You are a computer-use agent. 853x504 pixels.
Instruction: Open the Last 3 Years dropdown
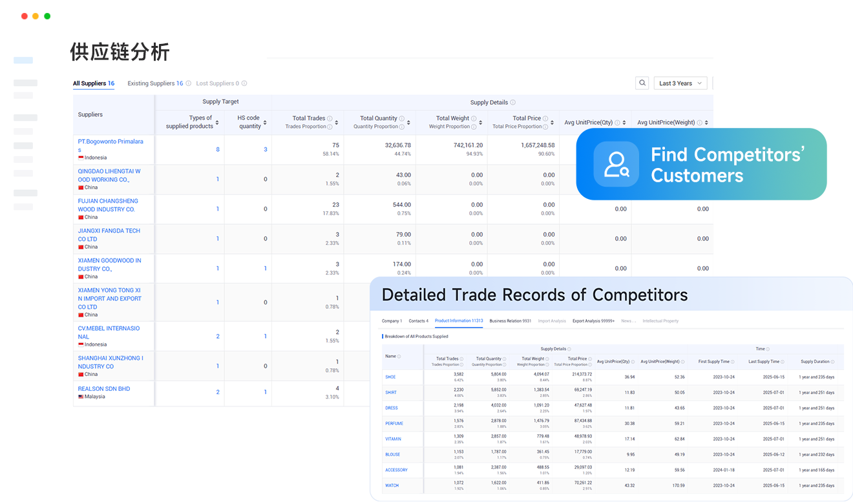pyautogui.click(x=681, y=83)
